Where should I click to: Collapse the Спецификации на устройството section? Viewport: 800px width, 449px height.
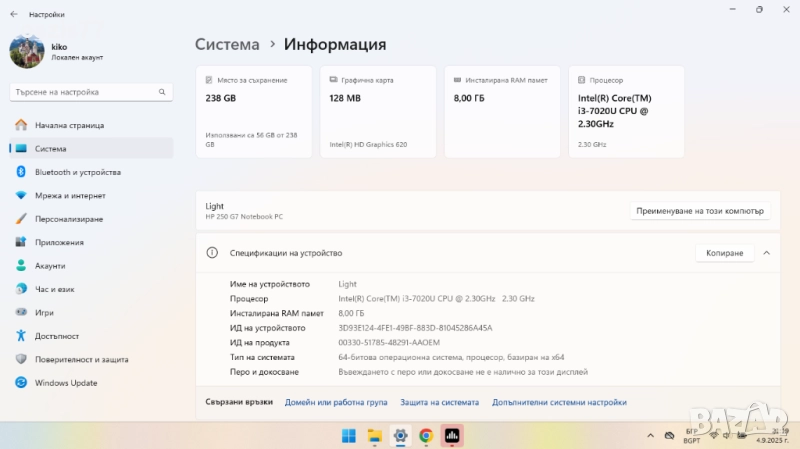click(x=766, y=253)
